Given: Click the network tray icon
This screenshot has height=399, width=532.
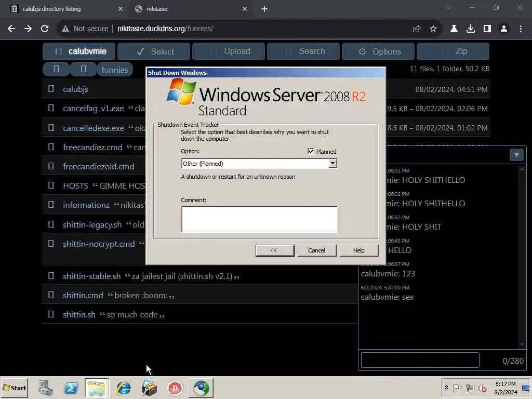Looking at the screenshot, I should point(470,388).
